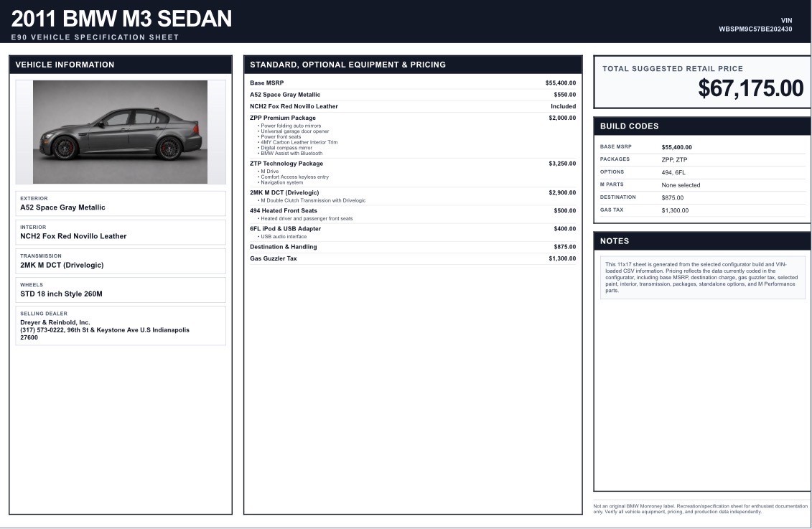
Task: Click 'M Double Clutch Transmission with Drivelogic' bullet
Action: tap(313, 201)
